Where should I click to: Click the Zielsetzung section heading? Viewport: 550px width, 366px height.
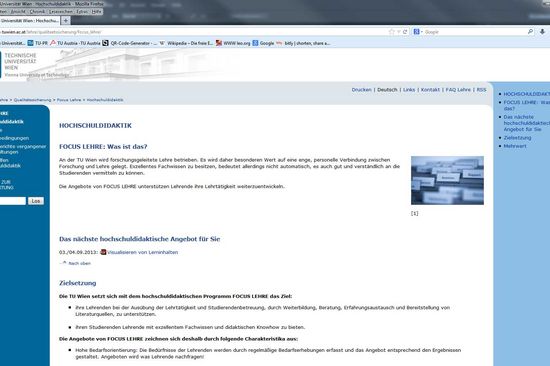pos(78,283)
